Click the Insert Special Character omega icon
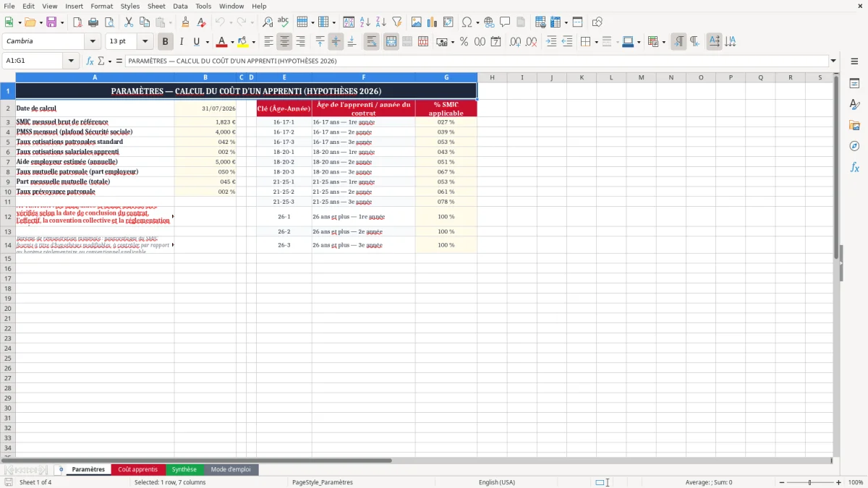Image resolution: width=868 pixels, height=488 pixels. 467,22
